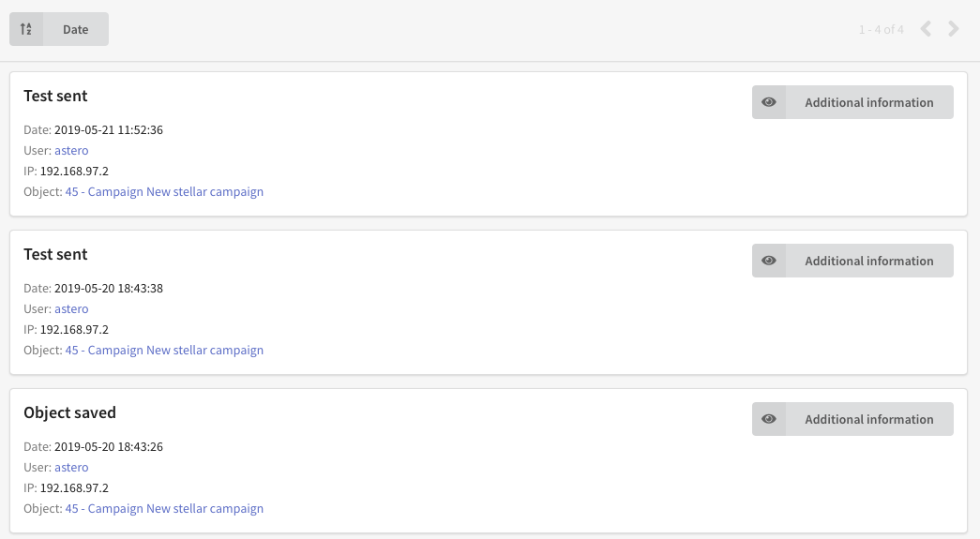Open campaign 45 link in Object saved entry

click(x=164, y=508)
